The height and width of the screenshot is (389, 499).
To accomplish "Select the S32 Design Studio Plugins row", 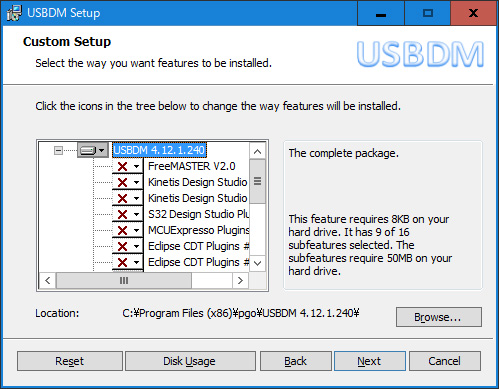I will (x=198, y=214).
